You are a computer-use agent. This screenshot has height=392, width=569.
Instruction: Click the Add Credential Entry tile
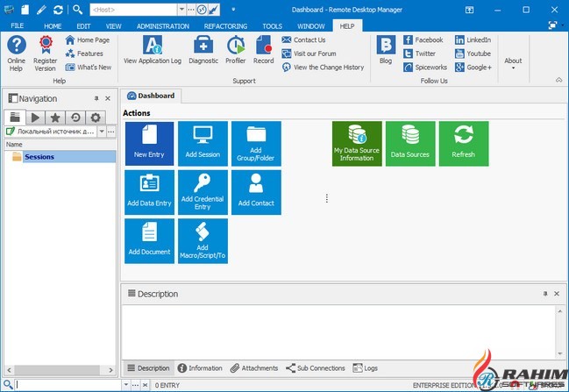click(x=203, y=192)
